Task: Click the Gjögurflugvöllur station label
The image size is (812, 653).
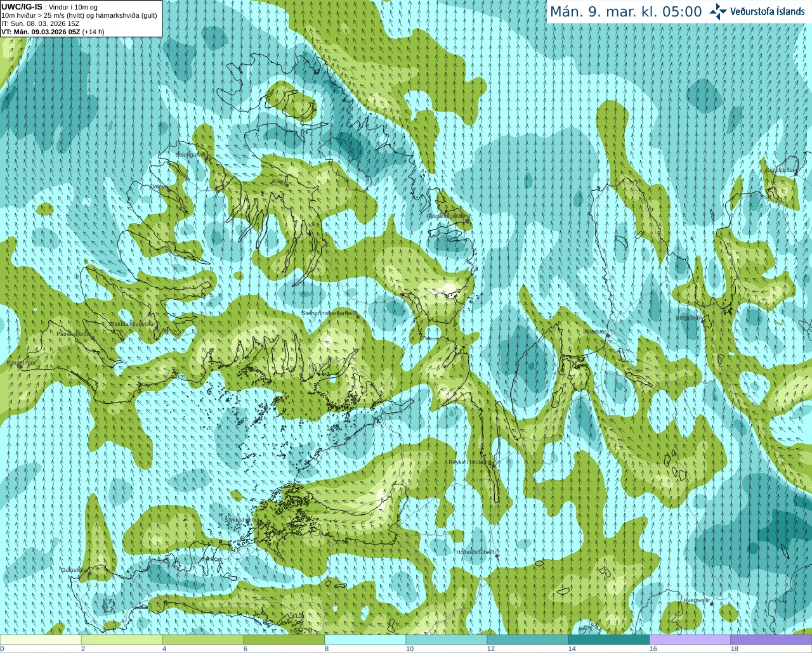Action: pyautogui.click(x=445, y=216)
